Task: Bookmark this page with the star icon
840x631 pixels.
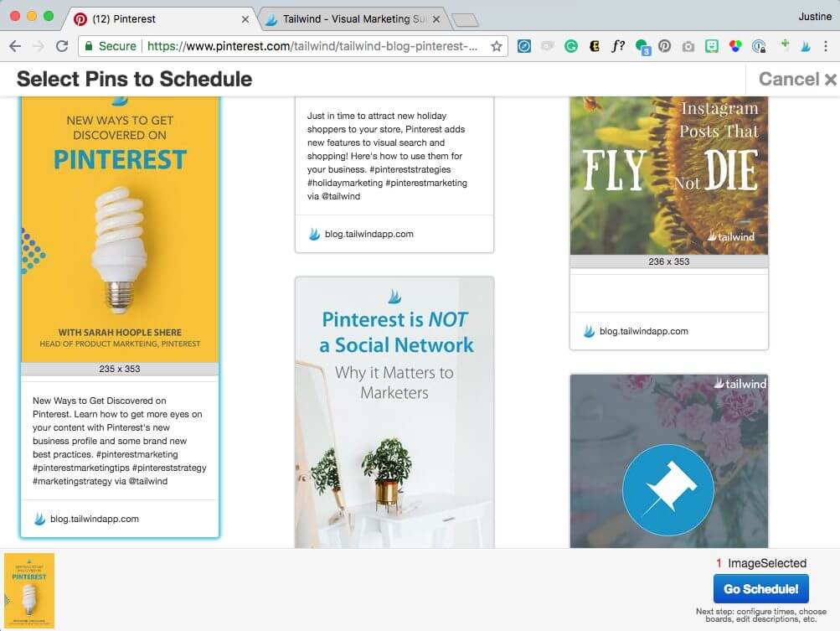Action: coord(497,46)
